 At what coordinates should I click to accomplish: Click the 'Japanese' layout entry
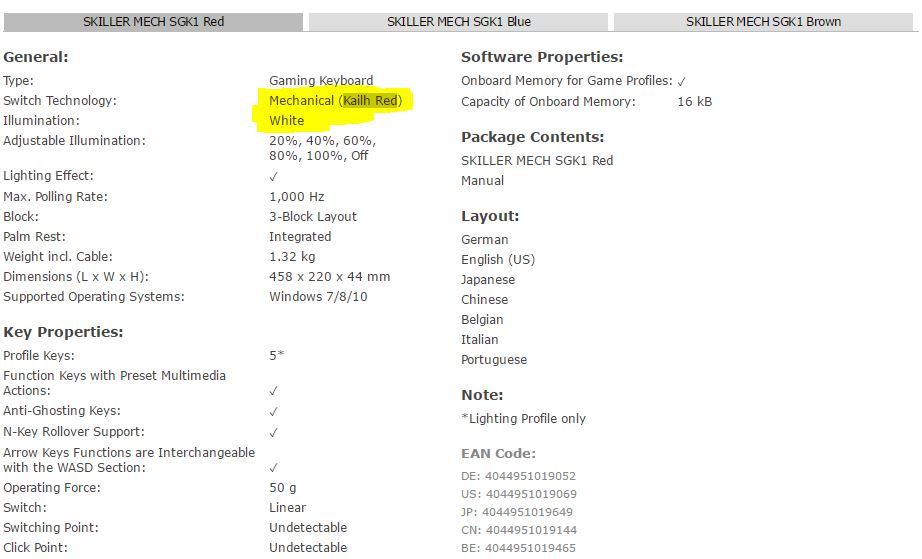tap(488, 280)
